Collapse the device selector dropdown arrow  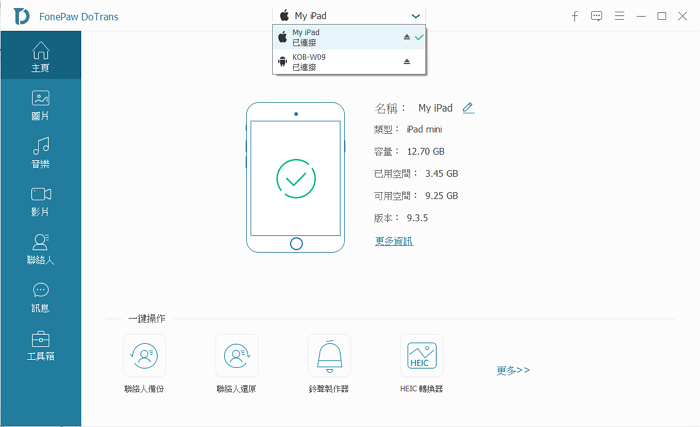[x=416, y=16]
